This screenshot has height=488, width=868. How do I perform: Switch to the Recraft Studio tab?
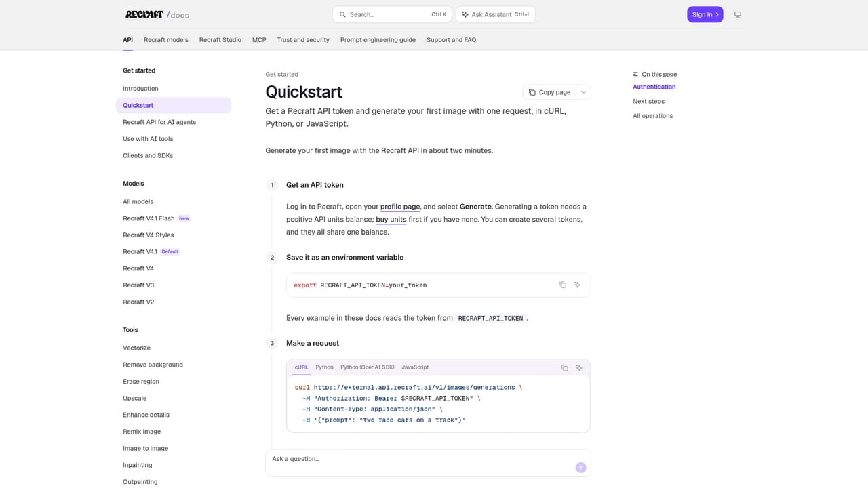click(220, 40)
